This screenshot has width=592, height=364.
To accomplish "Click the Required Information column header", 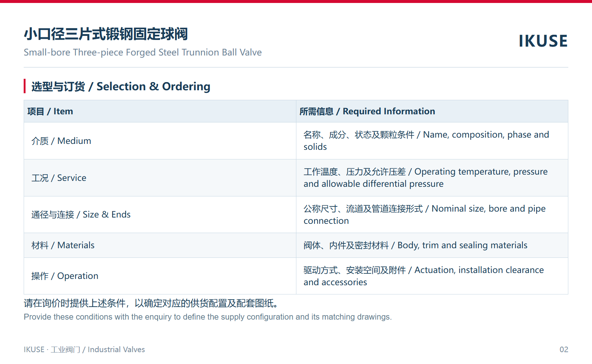I will click(432, 111).
